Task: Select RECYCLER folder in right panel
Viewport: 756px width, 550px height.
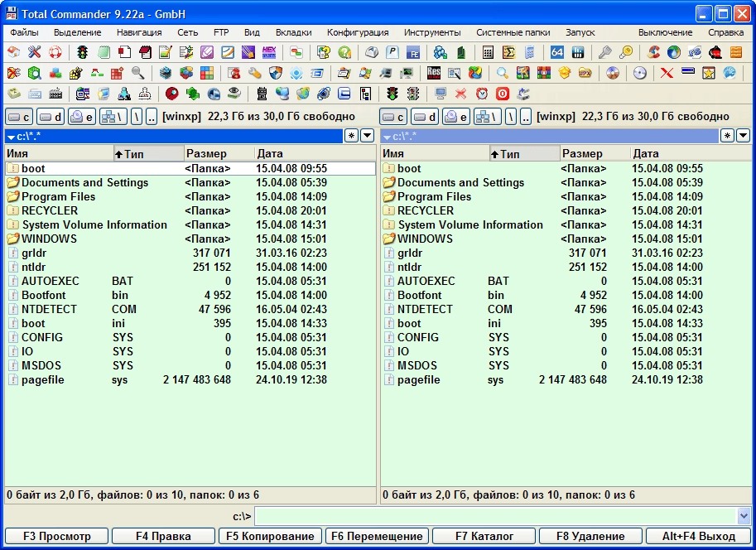Action: (x=566, y=211)
